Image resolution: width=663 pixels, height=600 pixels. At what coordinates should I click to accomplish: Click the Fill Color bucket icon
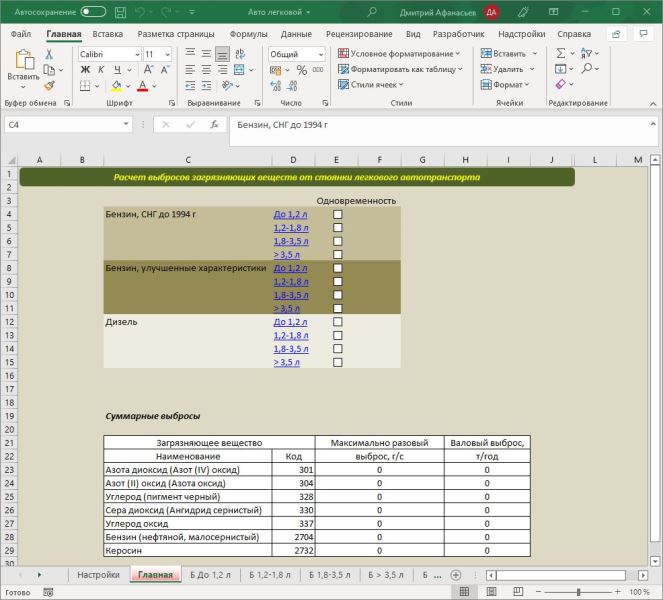click(116, 86)
